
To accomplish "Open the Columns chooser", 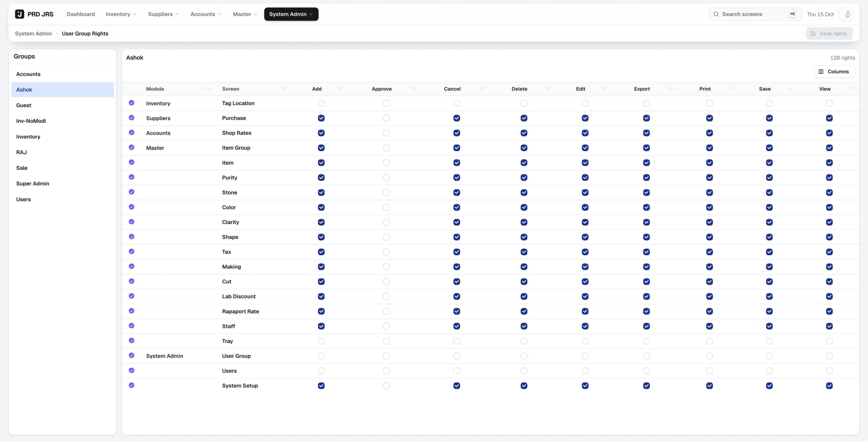I will (834, 72).
